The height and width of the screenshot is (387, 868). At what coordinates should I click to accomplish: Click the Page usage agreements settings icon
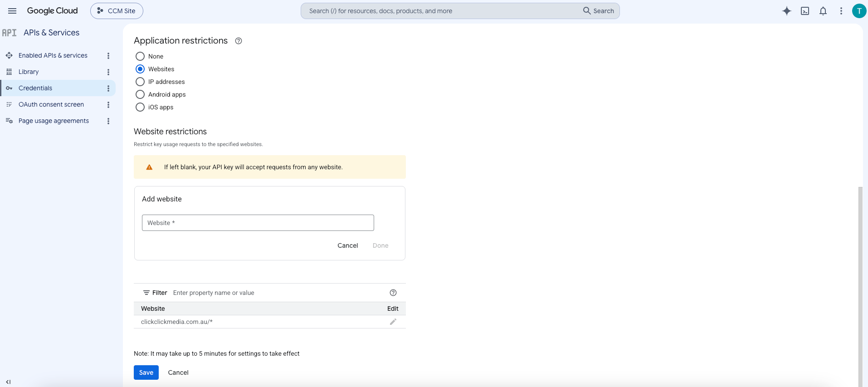[x=9, y=121]
